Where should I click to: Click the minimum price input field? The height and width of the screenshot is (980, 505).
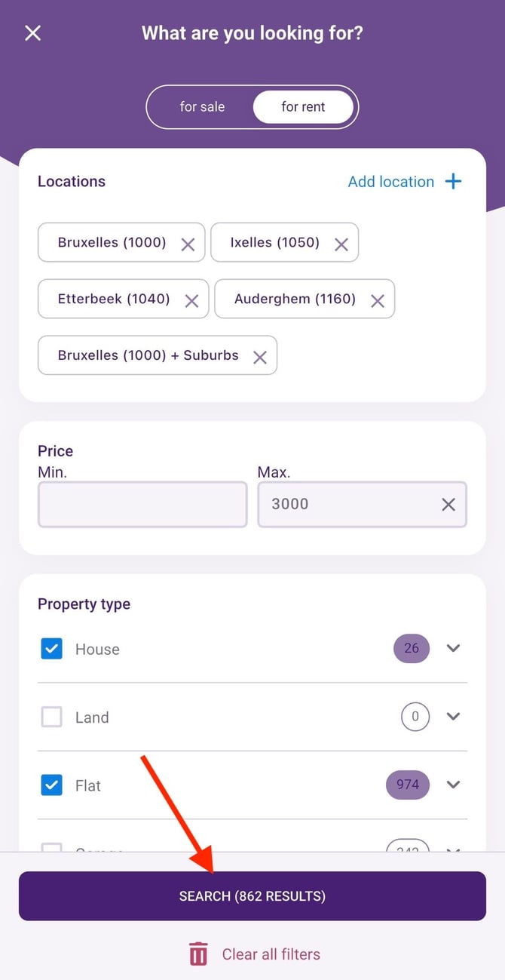(x=142, y=504)
